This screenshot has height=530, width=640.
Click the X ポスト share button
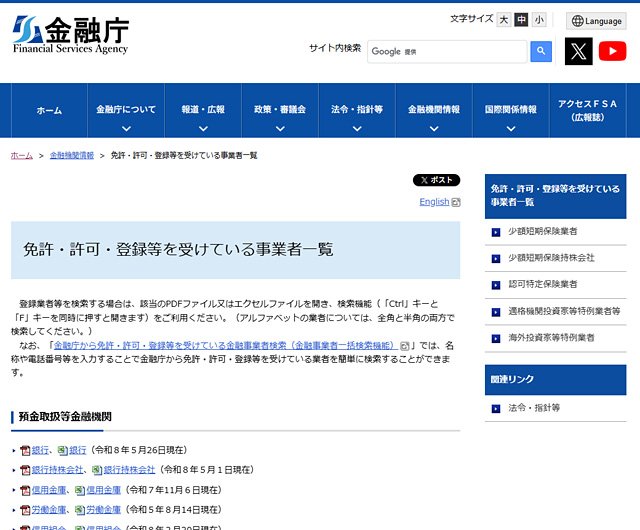[x=436, y=180]
